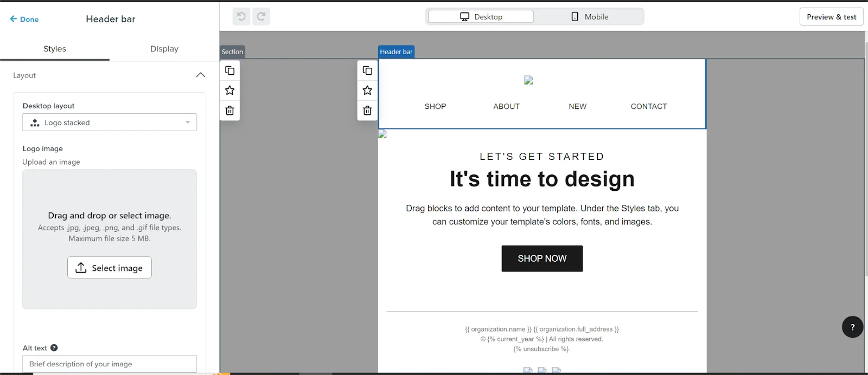Viewport: 868px width, 375px height.
Task: Open the Desktop layout dropdown
Action: pos(110,122)
